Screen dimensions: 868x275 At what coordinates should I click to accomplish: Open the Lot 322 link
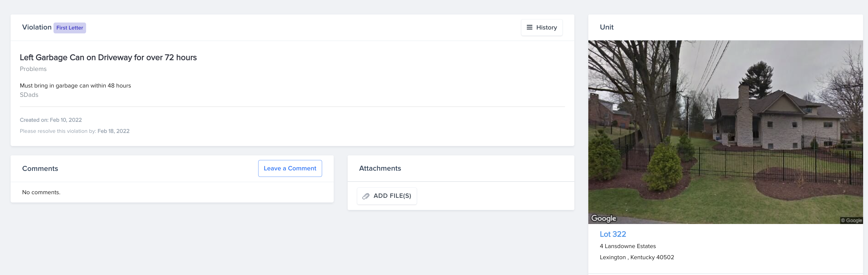(x=613, y=234)
